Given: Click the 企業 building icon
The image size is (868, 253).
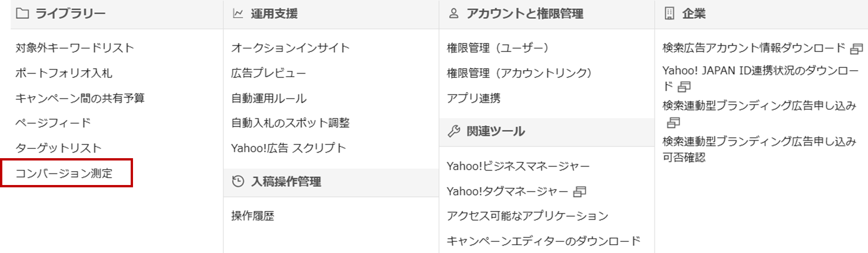Looking at the screenshot, I should point(669,14).
